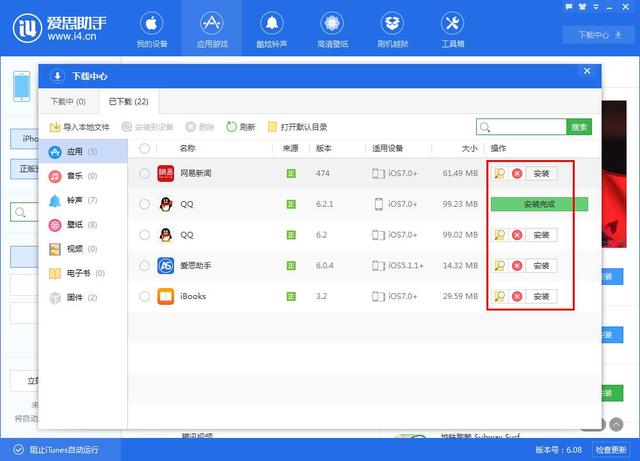This screenshot has width=640, height=461.
Task: Switch to the 下载中 (0) tab
Action: [68, 101]
